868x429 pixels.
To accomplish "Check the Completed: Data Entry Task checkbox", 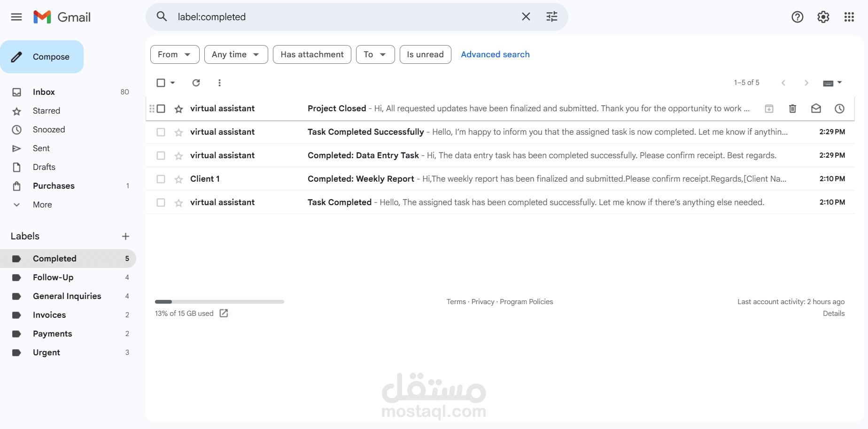I will [161, 155].
